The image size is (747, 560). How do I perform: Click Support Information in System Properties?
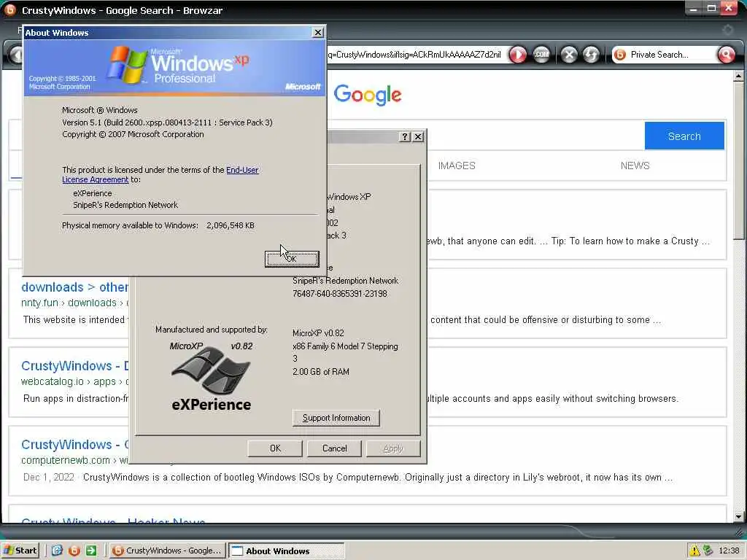point(336,418)
